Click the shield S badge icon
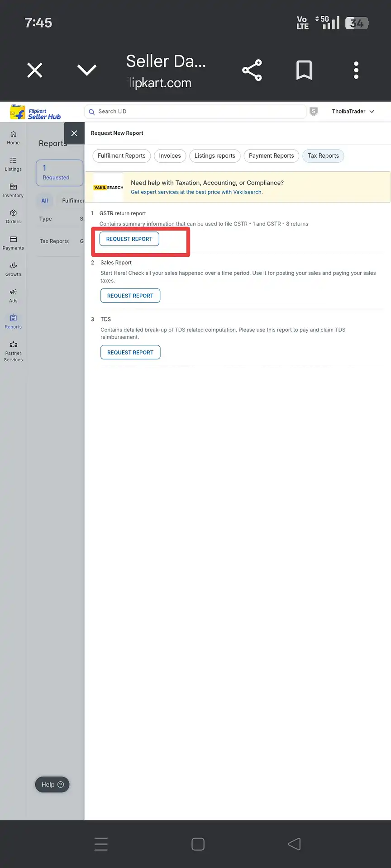The image size is (391, 868). [313, 111]
